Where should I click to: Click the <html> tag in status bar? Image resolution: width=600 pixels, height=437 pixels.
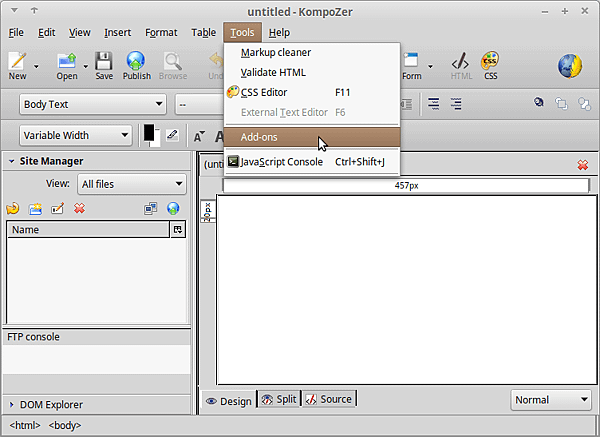coord(25,426)
